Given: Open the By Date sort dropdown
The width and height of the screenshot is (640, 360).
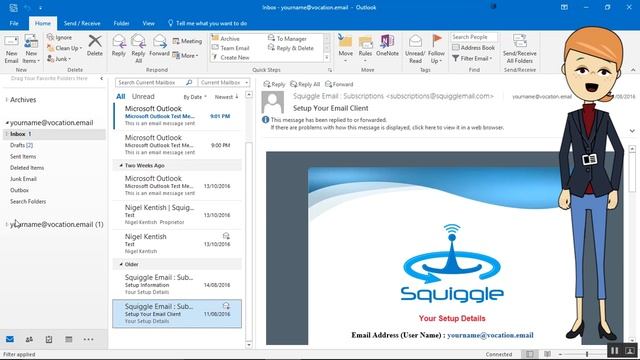Looking at the screenshot, I should [x=195, y=97].
